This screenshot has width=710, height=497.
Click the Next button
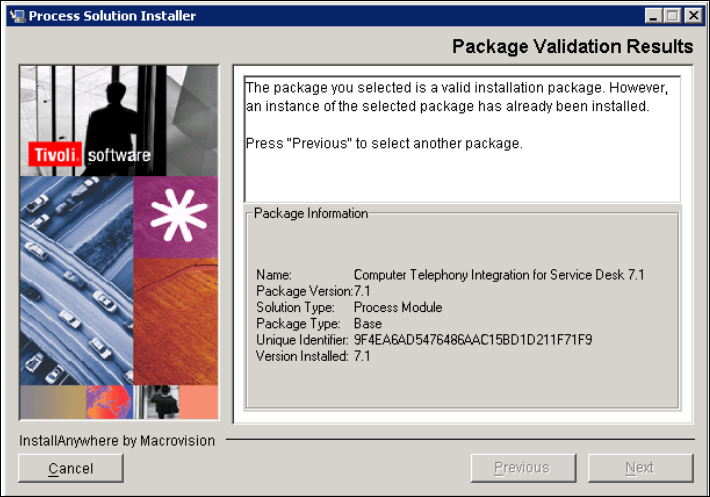click(640, 467)
